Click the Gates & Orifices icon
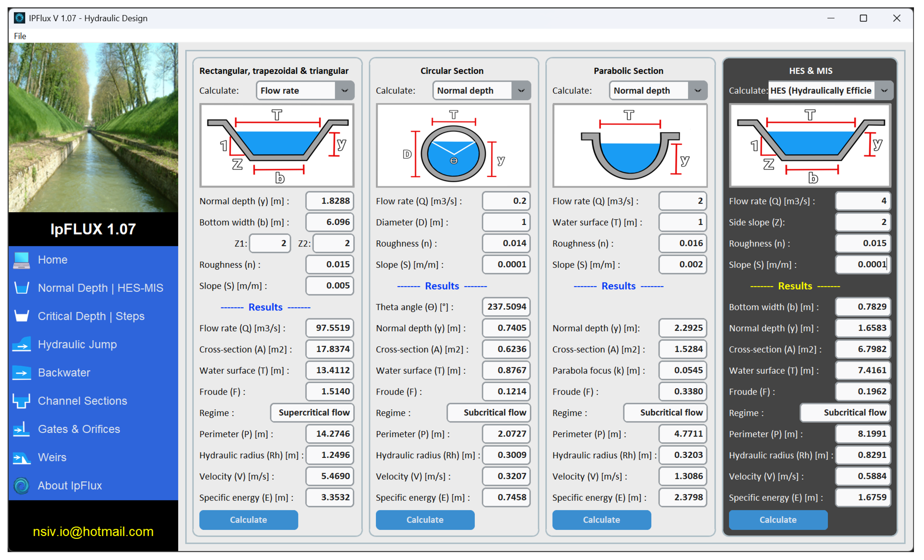The image size is (924, 560). pyautogui.click(x=21, y=429)
